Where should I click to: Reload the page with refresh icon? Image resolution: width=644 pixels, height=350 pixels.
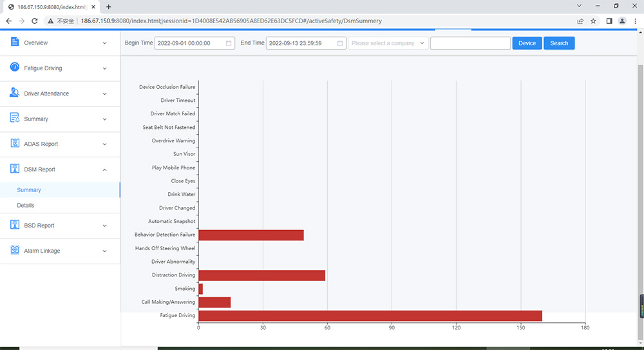[x=35, y=21]
